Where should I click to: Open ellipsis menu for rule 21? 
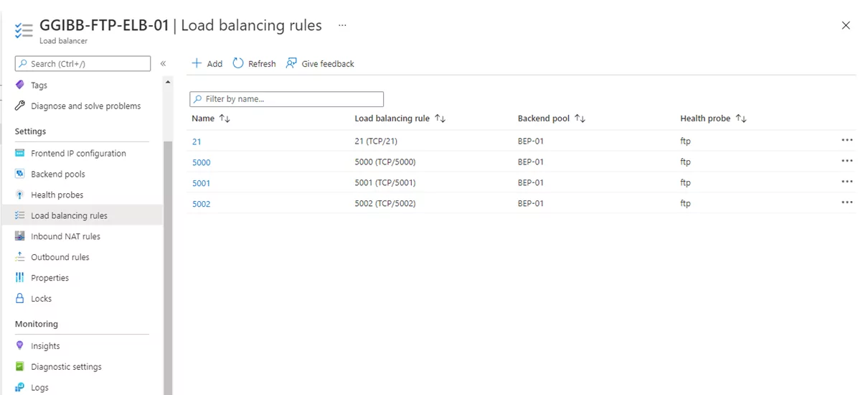tap(847, 140)
